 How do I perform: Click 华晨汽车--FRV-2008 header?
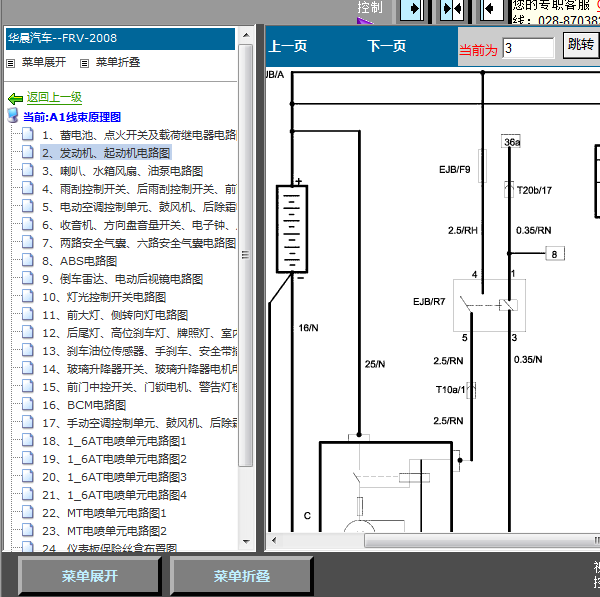point(120,38)
